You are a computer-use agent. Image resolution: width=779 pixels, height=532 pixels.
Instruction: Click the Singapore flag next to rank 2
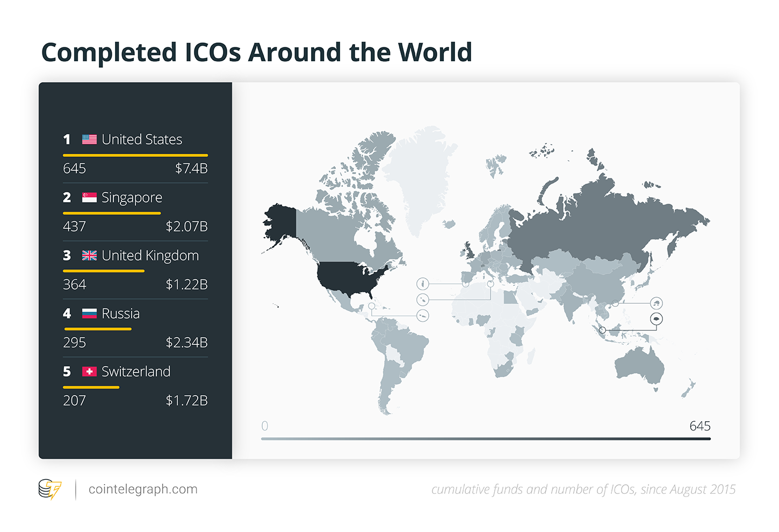point(89,197)
